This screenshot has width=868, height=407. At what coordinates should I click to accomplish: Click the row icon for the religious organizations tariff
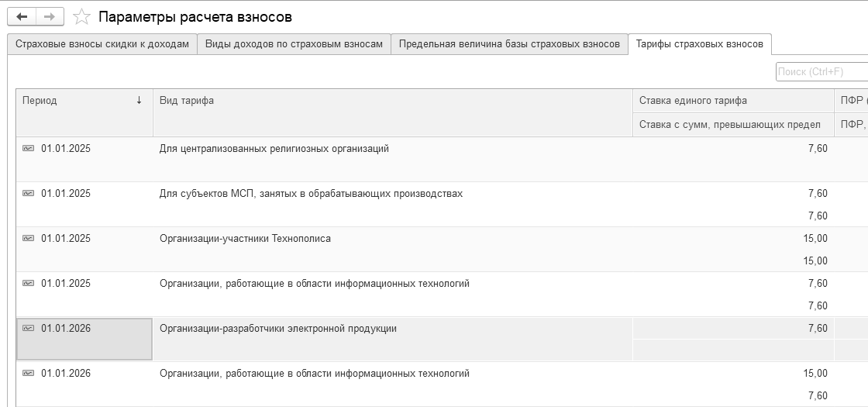click(29, 149)
